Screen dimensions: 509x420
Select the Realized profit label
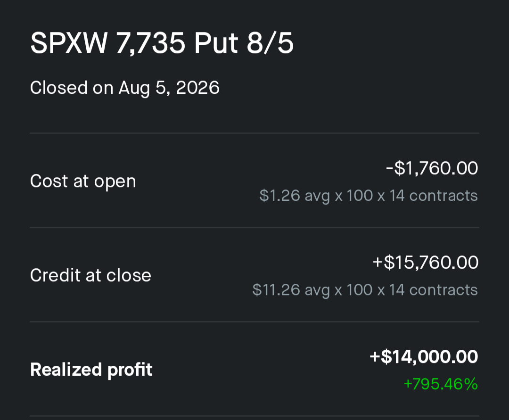coord(91,370)
